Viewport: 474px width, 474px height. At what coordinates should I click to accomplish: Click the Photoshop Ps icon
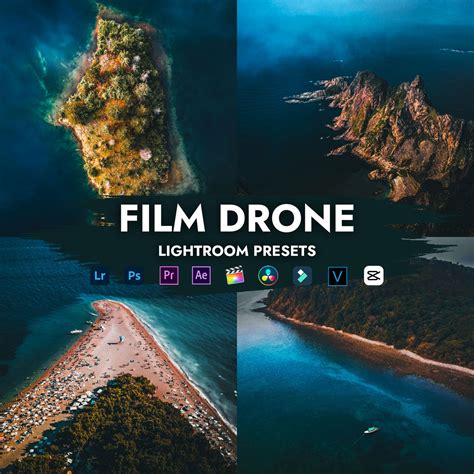coord(134,276)
